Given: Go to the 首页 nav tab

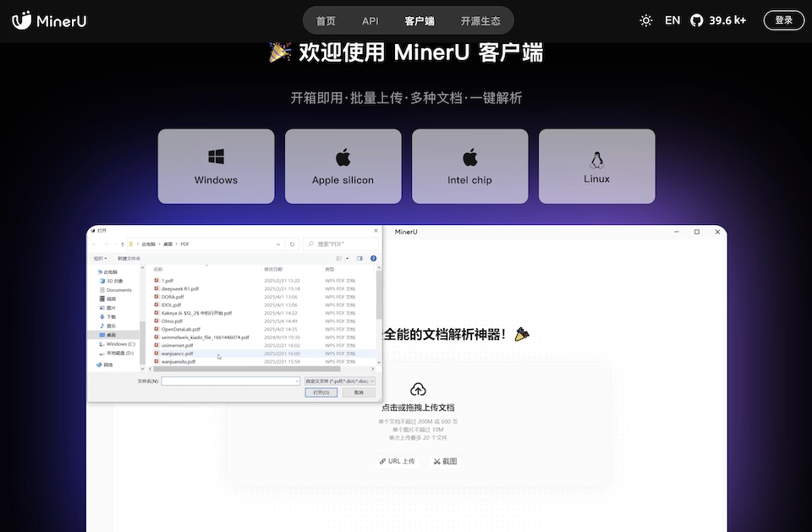Looking at the screenshot, I should tap(326, 21).
